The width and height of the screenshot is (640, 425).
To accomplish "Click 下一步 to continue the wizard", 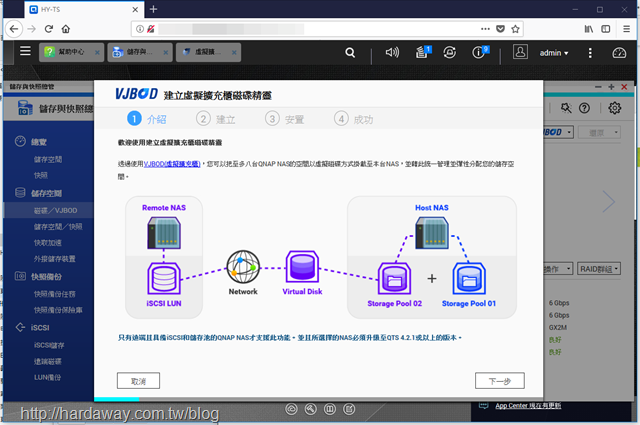I will (x=500, y=380).
